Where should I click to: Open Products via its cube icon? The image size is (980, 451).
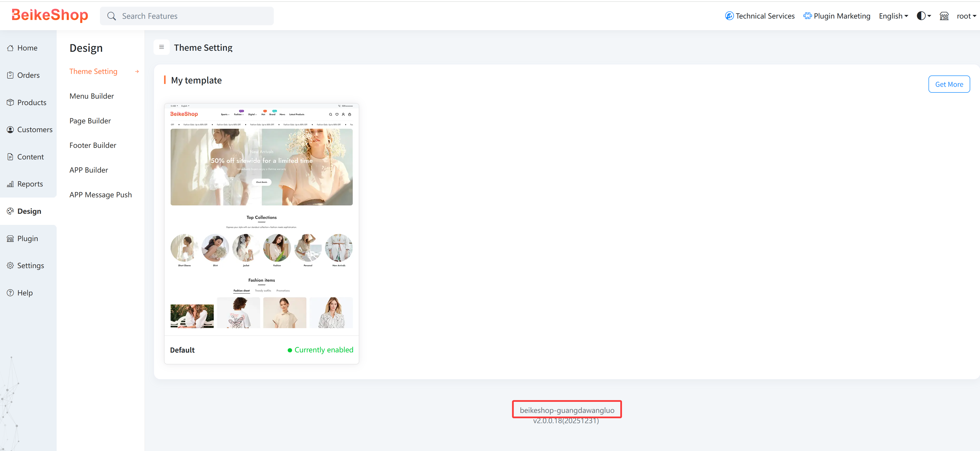[x=10, y=102]
